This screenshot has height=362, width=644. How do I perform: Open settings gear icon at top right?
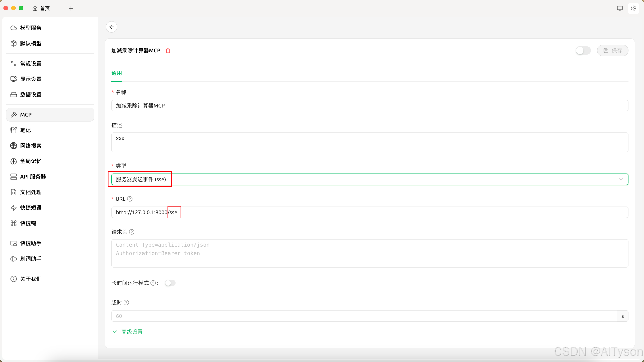pos(633,8)
